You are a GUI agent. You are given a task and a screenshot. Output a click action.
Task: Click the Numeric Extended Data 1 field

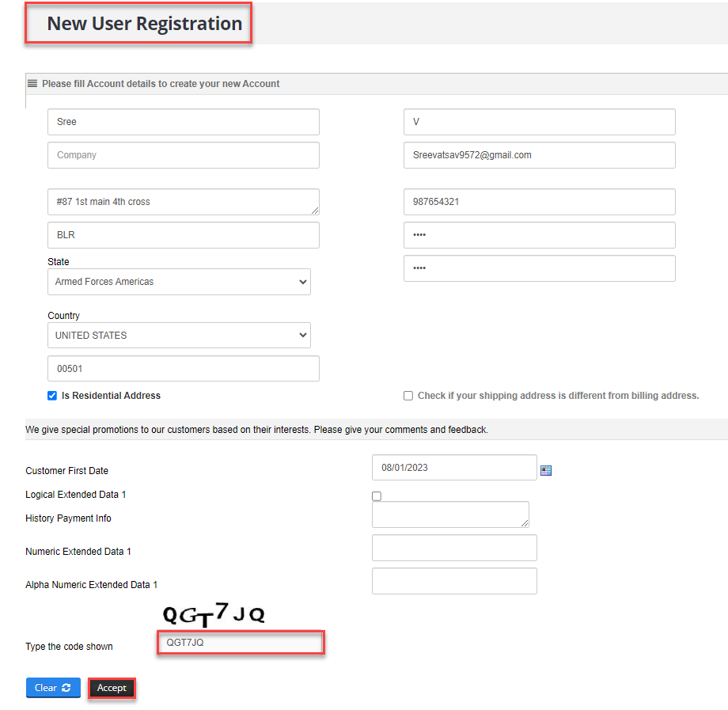pyautogui.click(x=454, y=548)
